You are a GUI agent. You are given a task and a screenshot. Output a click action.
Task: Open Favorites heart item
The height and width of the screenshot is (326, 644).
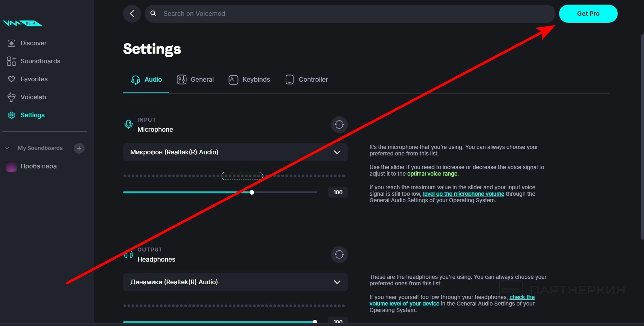34,79
